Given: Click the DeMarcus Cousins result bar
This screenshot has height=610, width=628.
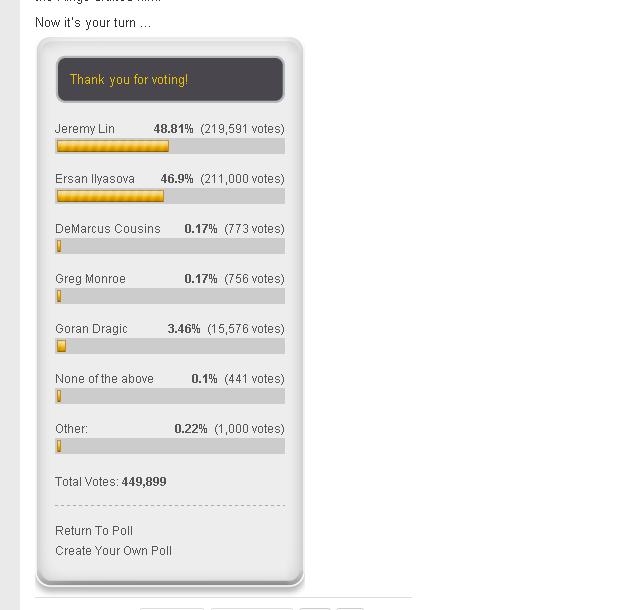Looking at the screenshot, I should pos(59,246).
